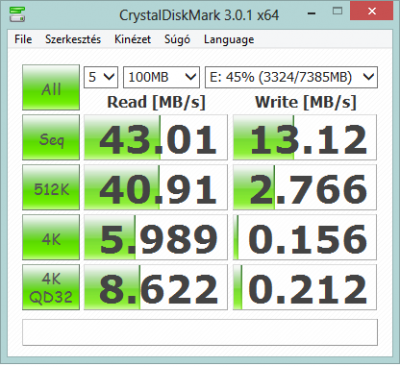Expand the test count dropdown showing 5
400x366 pixels.
coord(101,77)
